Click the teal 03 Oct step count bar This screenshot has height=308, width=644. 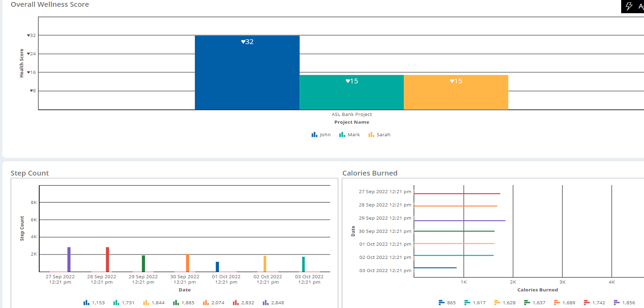coord(303,264)
